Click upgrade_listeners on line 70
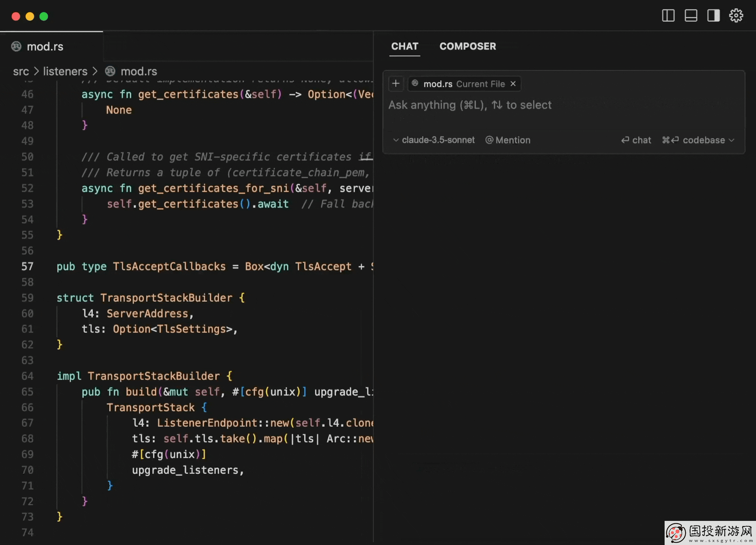Image resolution: width=756 pixels, height=545 pixels. pyautogui.click(x=185, y=470)
